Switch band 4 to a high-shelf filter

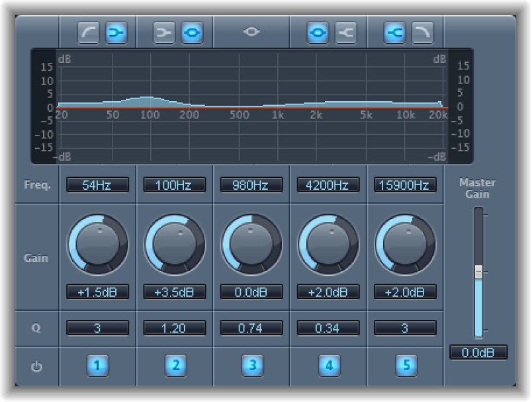coord(346,30)
